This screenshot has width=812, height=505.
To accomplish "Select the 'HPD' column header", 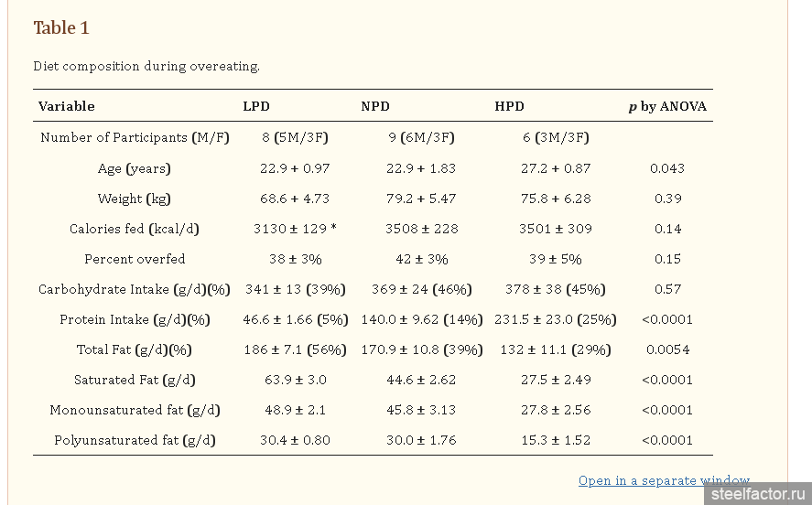I will pos(509,106).
